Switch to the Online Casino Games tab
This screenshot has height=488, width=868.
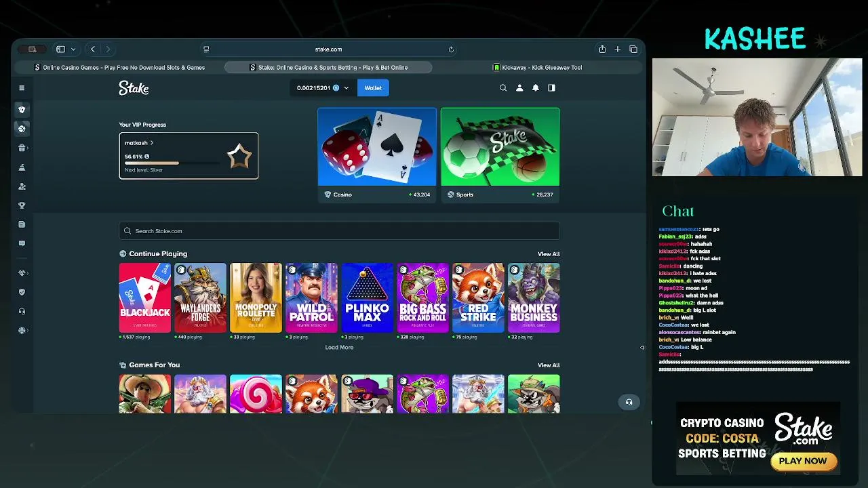pyautogui.click(x=120, y=67)
